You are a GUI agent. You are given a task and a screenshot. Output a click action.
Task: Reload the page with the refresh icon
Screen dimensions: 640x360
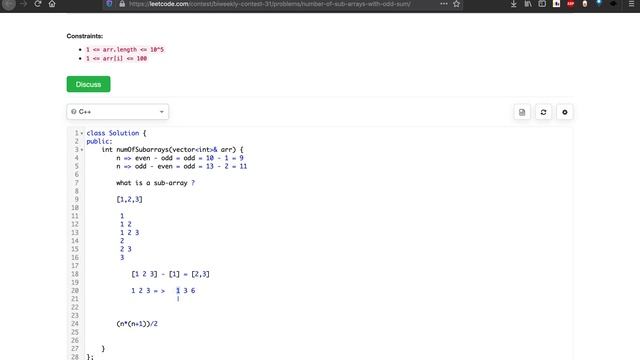(x=38, y=4)
